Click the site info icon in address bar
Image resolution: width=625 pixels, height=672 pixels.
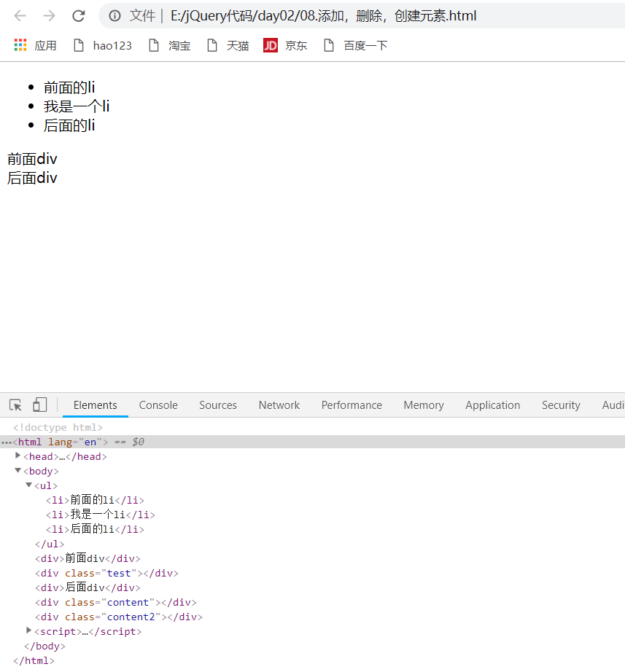[114, 16]
